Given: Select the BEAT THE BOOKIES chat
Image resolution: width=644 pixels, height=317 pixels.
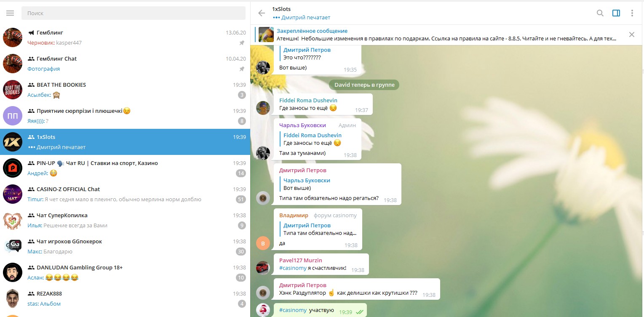Looking at the screenshot, I should [125, 90].
